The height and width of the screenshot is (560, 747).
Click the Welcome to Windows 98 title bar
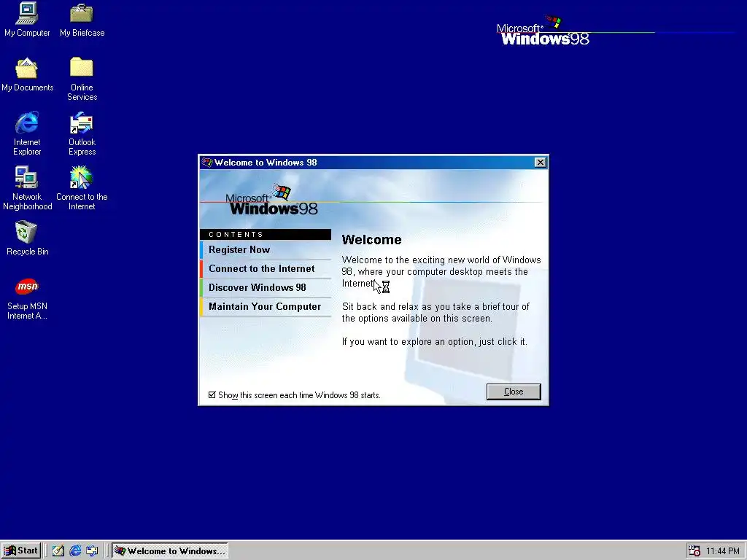[x=373, y=163]
